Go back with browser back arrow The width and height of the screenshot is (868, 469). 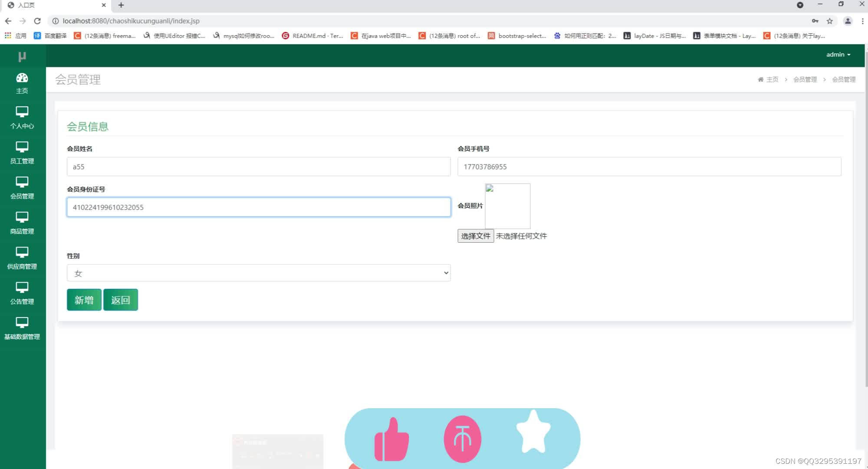click(8, 21)
